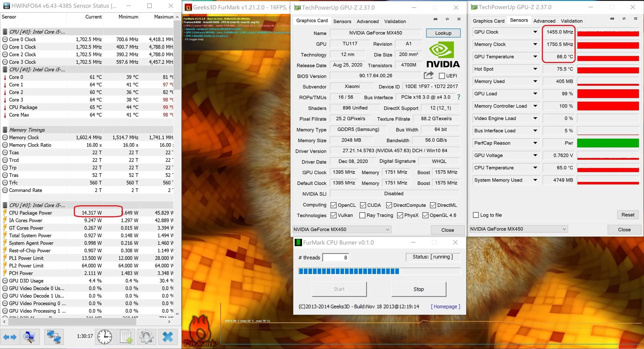The width and height of the screenshot is (644, 349).
Task: Click HWiNFO clock reset timer icon
Action: (104, 337)
